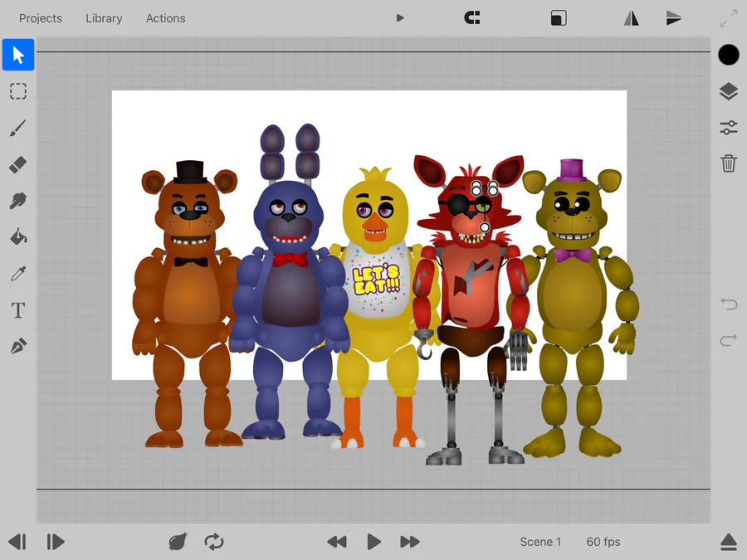Expand the timeline with the eject icon
747x560 pixels.
click(x=729, y=542)
